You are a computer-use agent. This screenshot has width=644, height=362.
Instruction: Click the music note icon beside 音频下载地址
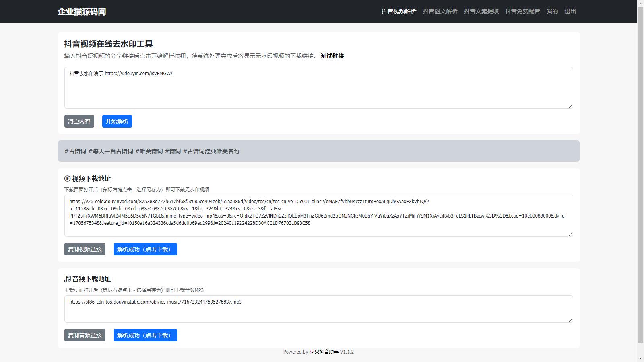coord(67,279)
